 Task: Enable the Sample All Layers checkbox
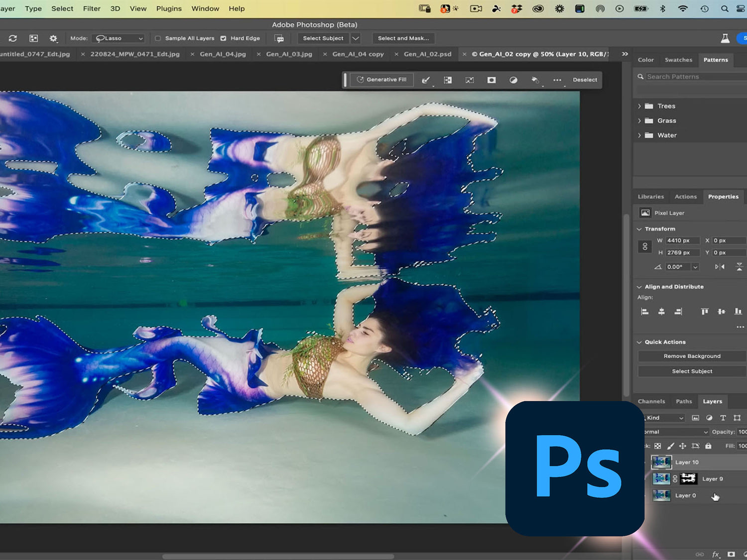tap(158, 38)
